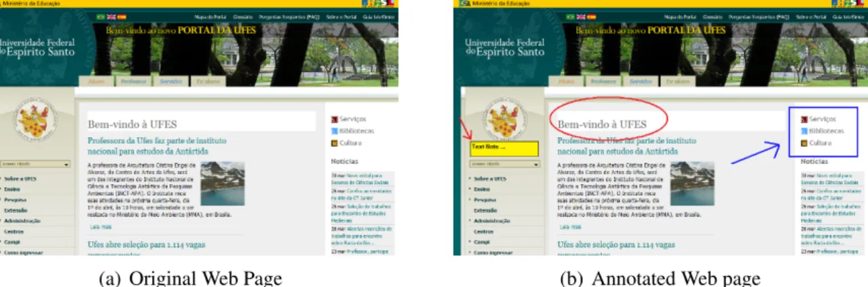Viewport: 868px width, 287px height.
Task: Open the Acesso rápido dropdown on the original page
Action: (36, 164)
